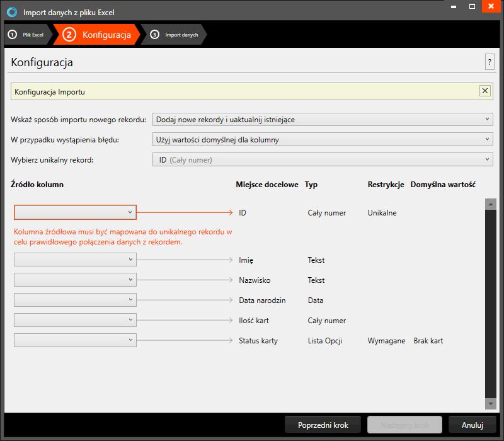Click the Nazwisko destination label
This screenshot has height=441, width=504.
(x=255, y=280)
